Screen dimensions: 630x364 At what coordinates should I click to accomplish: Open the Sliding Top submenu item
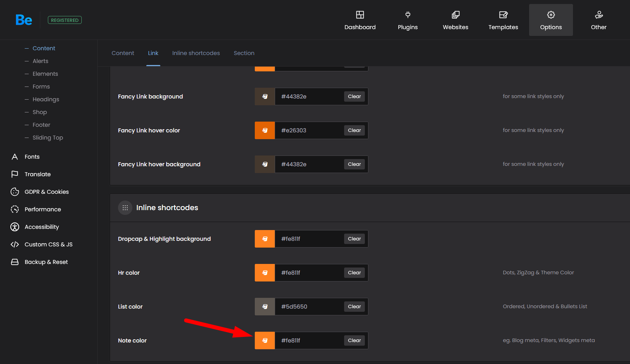[48, 138]
